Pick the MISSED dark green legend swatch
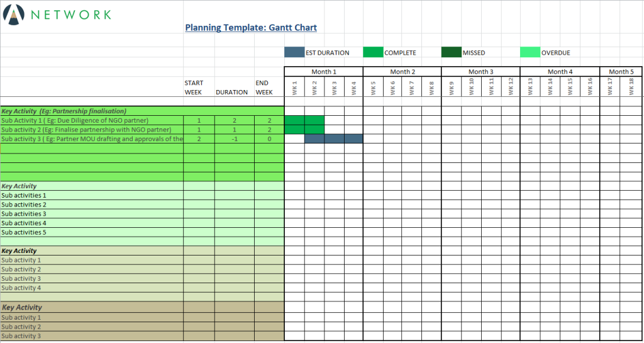The width and height of the screenshot is (644, 343). coord(451,53)
